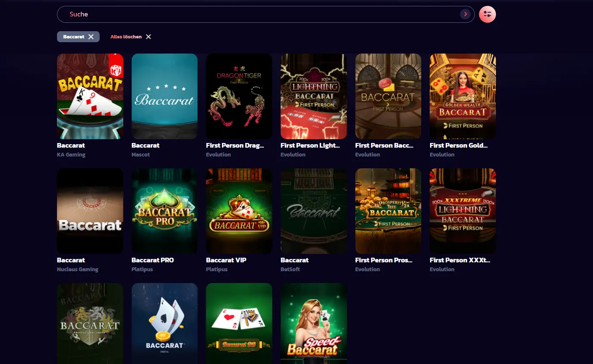Click the First Person XXXt... title
The image size is (593, 364).
(460, 260)
